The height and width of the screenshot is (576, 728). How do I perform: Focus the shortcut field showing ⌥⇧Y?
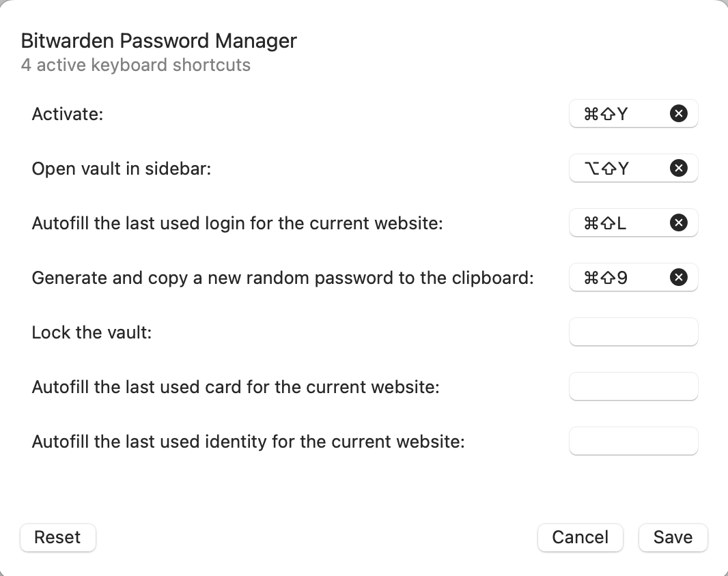[615, 169]
